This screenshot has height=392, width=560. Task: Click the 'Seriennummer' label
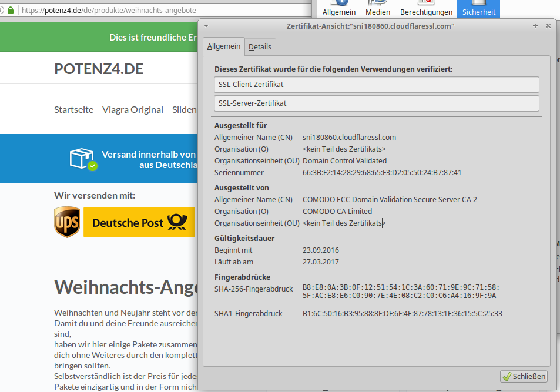click(x=239, y=173)
